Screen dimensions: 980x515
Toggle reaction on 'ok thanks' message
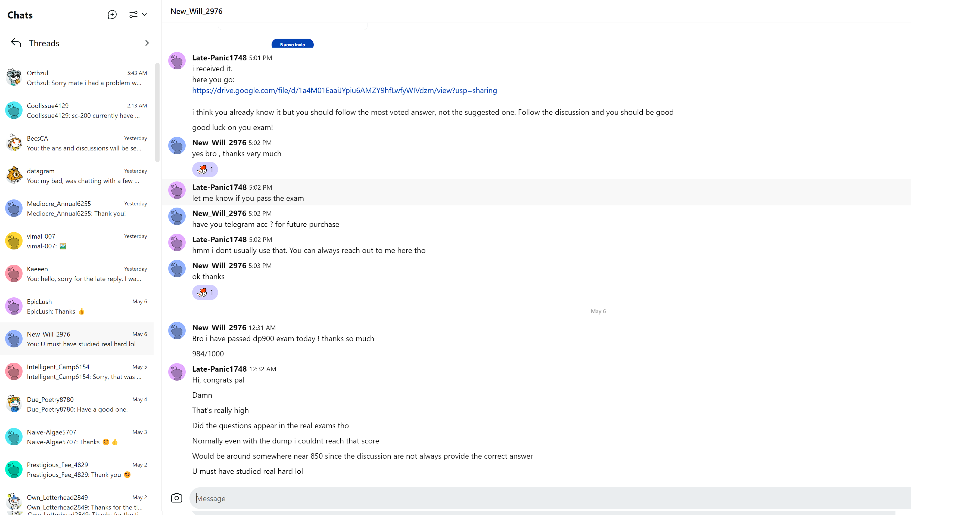(205, 292)
